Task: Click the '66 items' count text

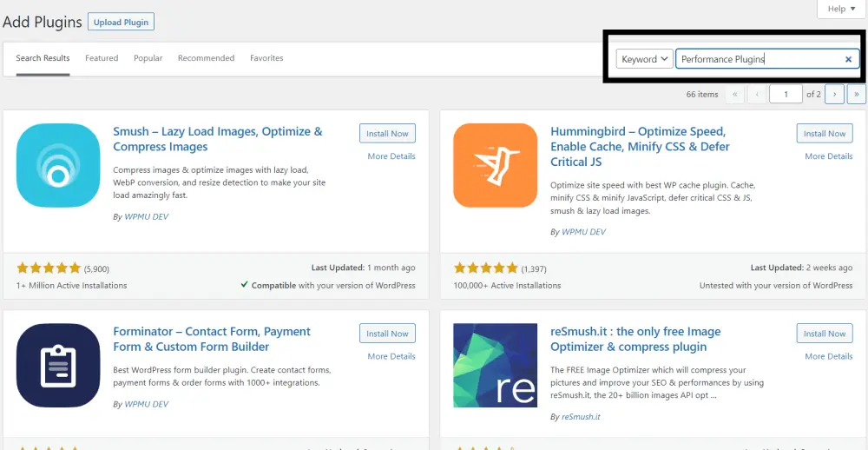Action: tap(702, 94)
